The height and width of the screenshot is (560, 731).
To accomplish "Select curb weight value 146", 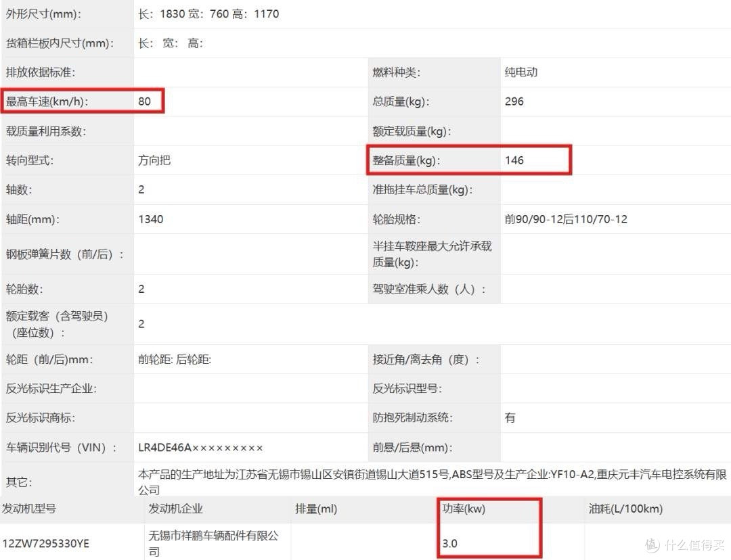I will click(x=514, y=160).
